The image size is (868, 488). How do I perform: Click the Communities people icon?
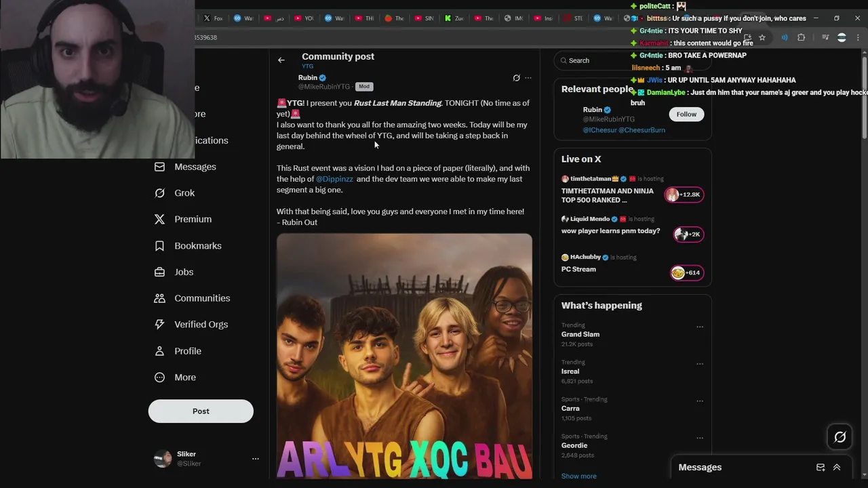click(x=159, y=298)
